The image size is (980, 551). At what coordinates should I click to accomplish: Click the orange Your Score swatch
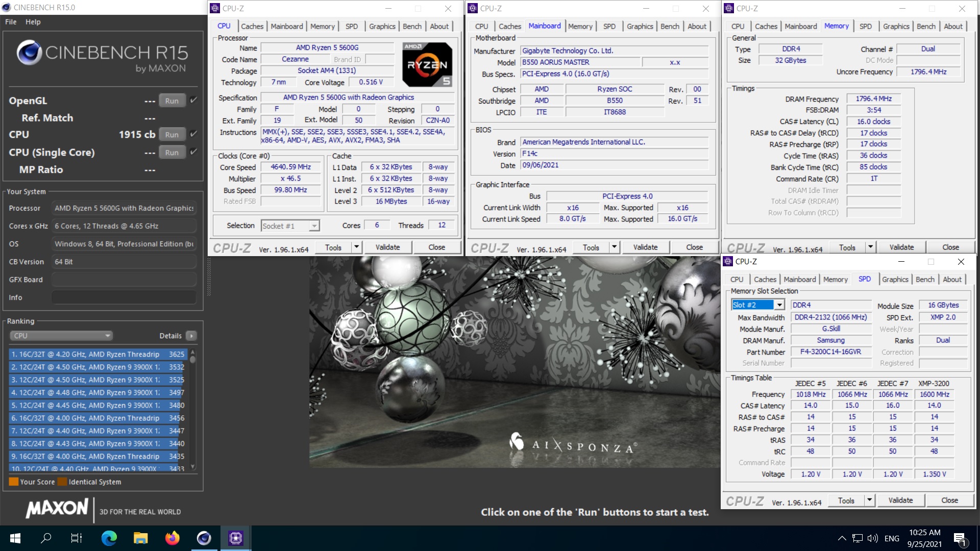(x=14, y=482)
